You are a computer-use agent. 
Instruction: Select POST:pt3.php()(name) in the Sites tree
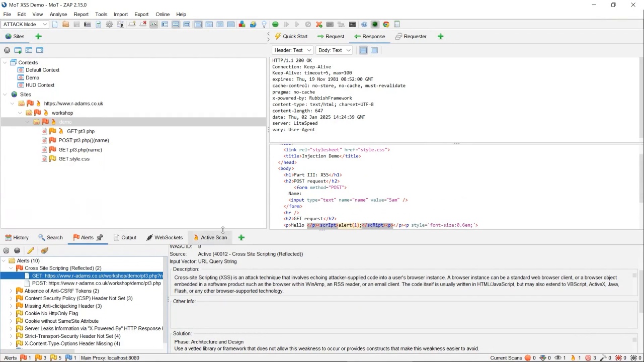coord(84,140)
